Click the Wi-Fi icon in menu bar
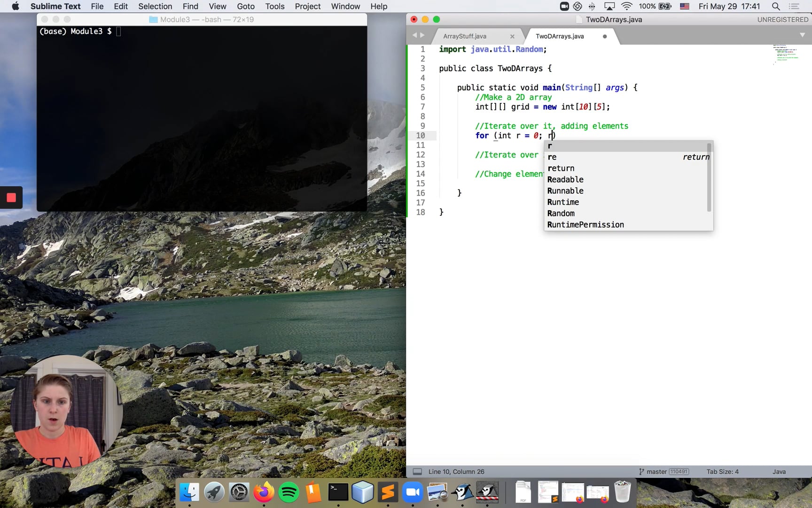Image resolution: width=812 pixels, height=508 pixels. pos(626,7)
